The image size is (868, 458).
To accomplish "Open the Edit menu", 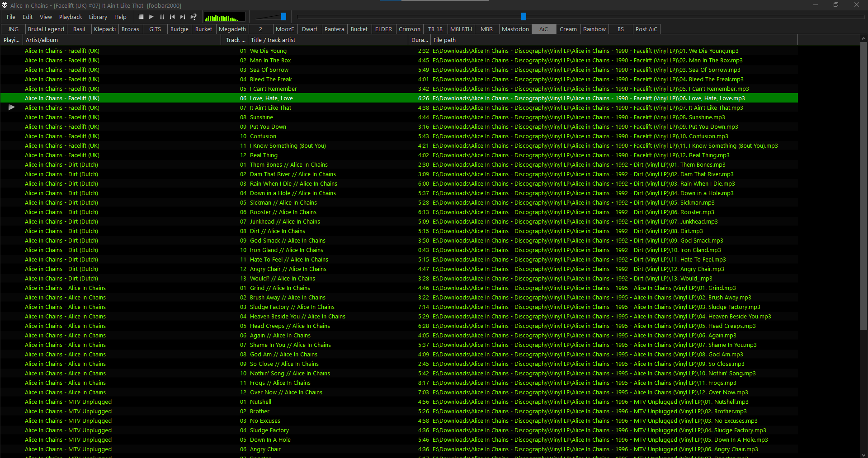I will click(28, 17).
